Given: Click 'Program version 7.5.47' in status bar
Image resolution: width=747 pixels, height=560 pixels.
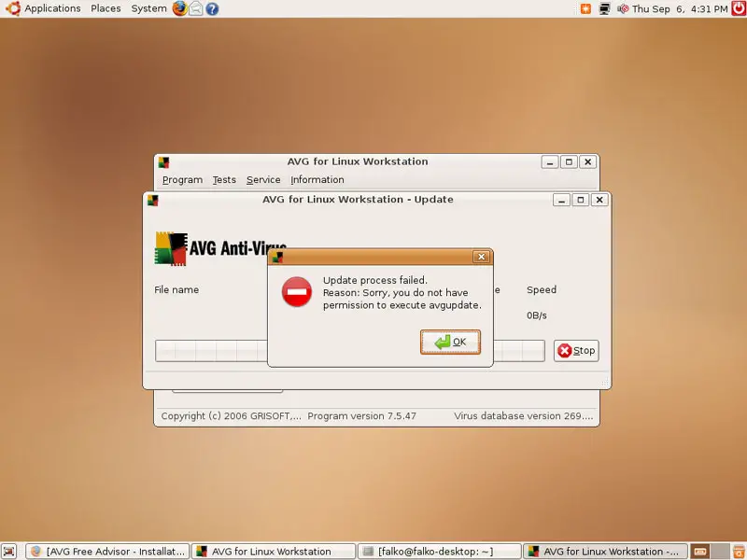Looking at the screenshot, I should click(x=361, y=416).
